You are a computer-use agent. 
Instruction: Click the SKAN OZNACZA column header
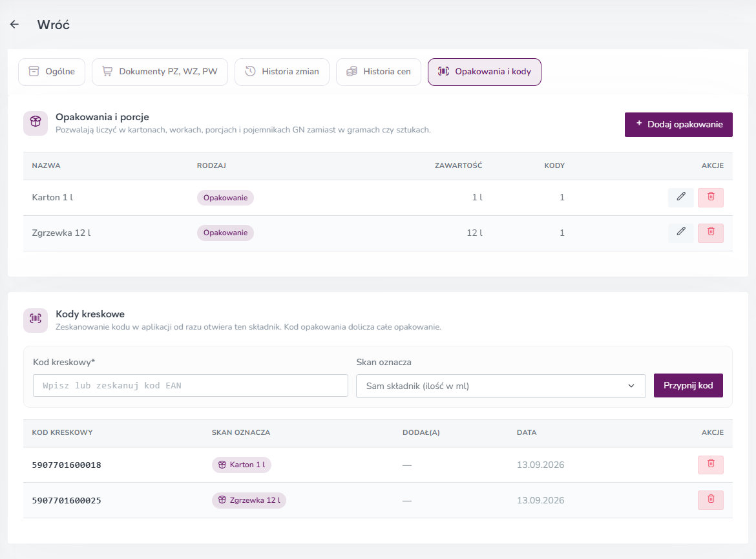(x=241, y=432)
